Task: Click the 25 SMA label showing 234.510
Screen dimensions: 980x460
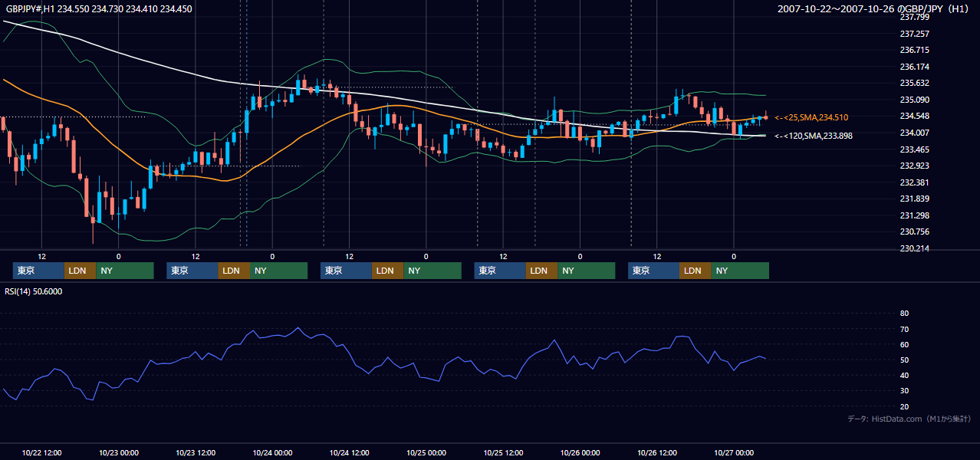Action: click(x=811, y=117)
